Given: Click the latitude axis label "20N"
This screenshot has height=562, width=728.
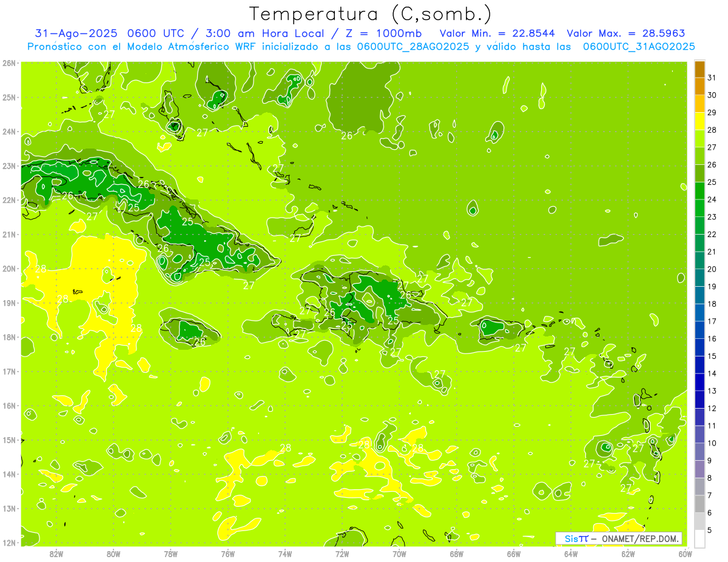Looking at the screenshot, I should 9,269.
